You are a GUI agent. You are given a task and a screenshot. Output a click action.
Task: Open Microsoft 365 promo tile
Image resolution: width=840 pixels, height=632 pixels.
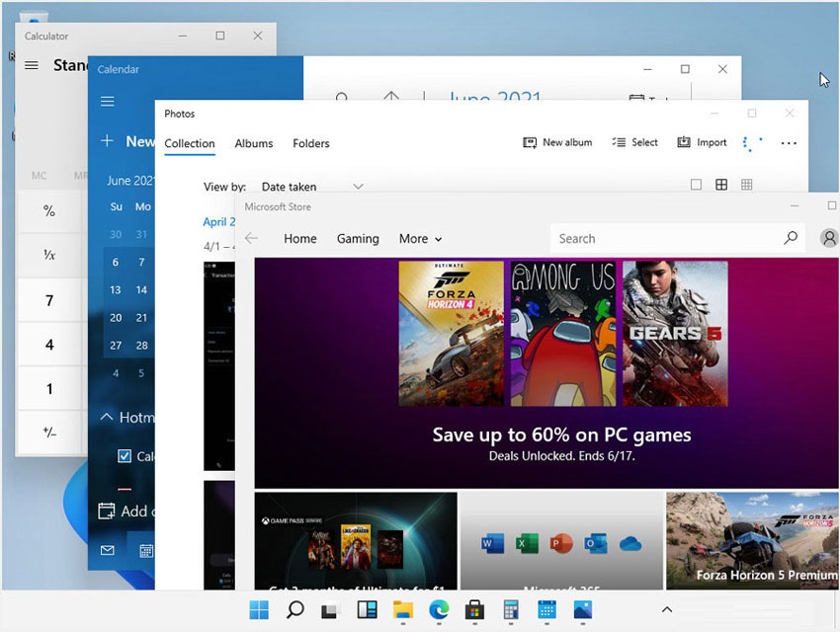pos(561,541)
